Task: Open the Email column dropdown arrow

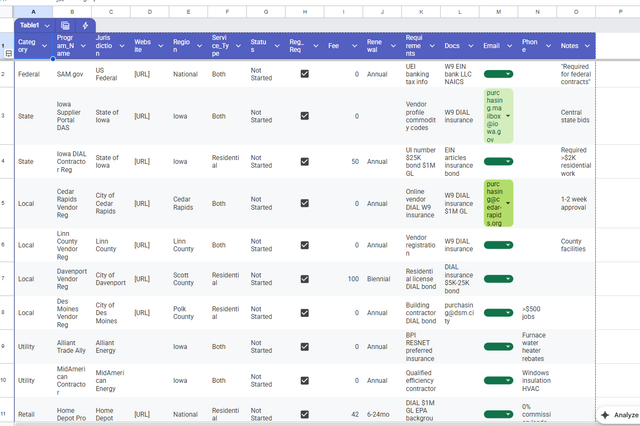Action: click(510, 46)
